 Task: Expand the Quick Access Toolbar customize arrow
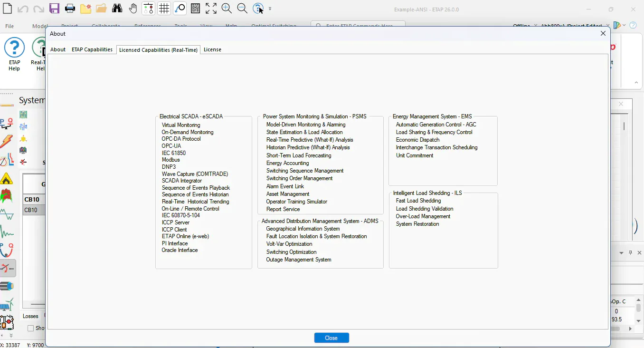(270, 9)
